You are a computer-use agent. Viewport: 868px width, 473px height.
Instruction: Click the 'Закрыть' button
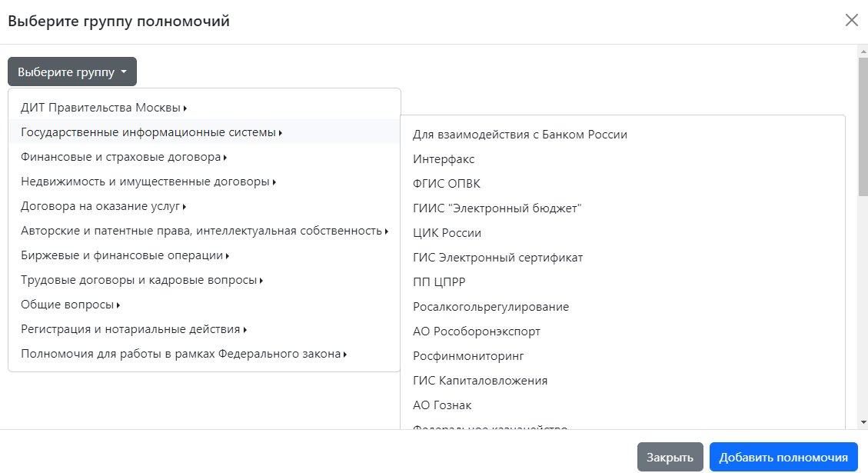click(x=670, y=458)
